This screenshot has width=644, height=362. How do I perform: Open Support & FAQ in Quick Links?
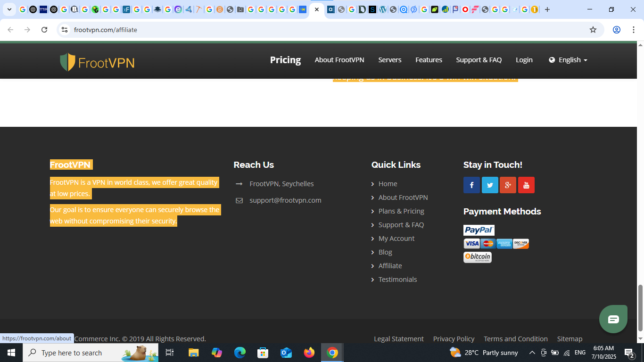(401, 225)
